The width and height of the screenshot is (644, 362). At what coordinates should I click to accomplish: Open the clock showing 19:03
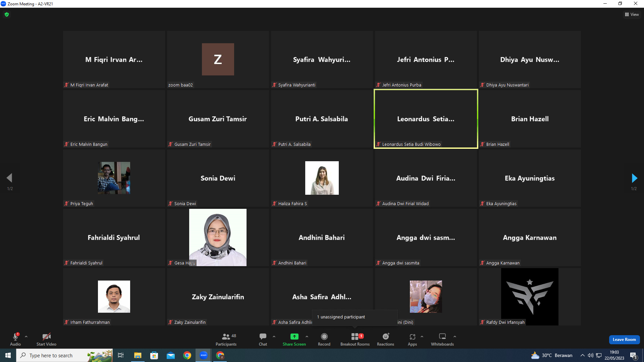pos(614,355)
